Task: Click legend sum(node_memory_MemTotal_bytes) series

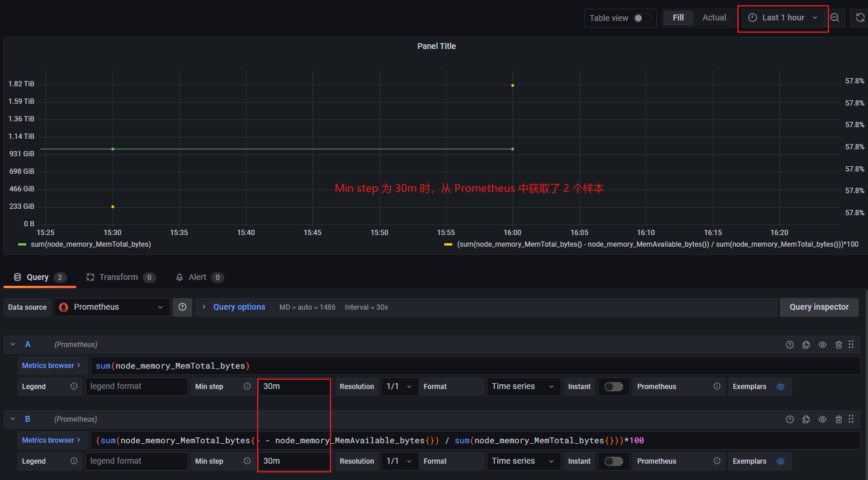Action: 91,244
